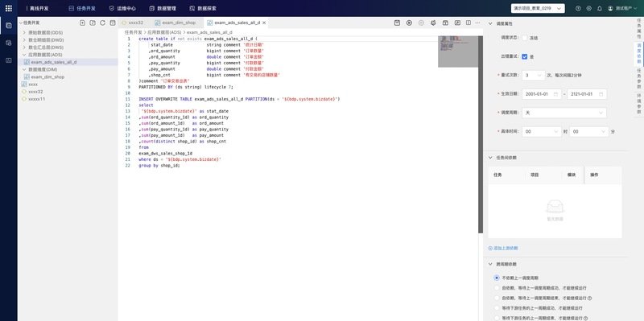Uncheck the 出错重试 retry checkbox

525,56
